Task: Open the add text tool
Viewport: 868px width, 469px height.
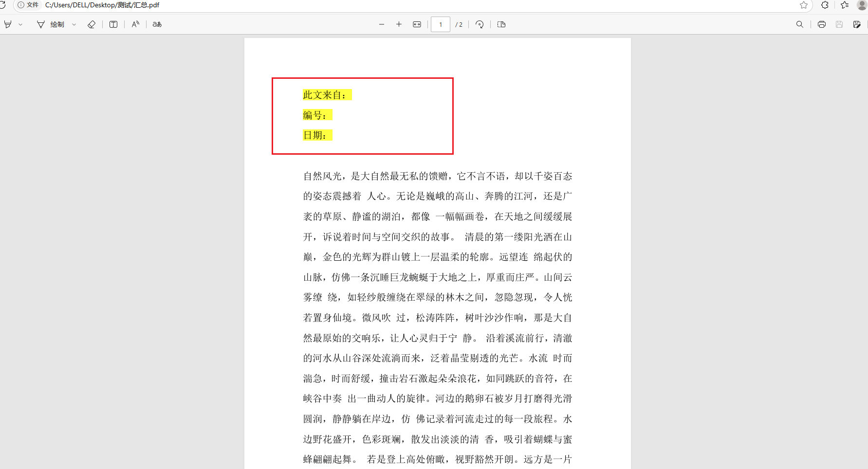Action: click(x=113, y=24)
